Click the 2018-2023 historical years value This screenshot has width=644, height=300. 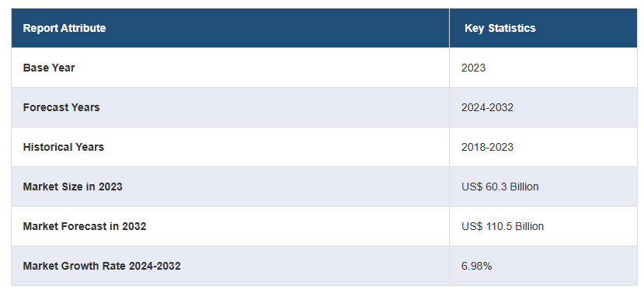tap(487, 147)
